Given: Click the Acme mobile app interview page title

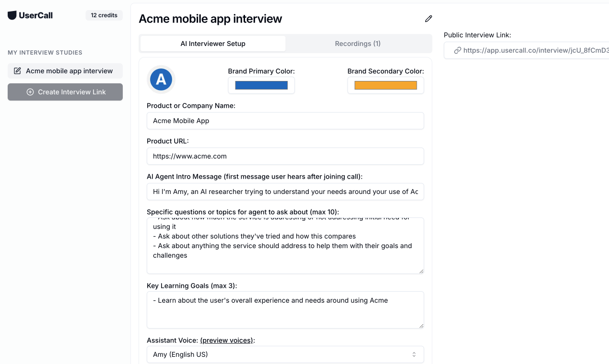Looking at the screenshot, I should 211,19.
